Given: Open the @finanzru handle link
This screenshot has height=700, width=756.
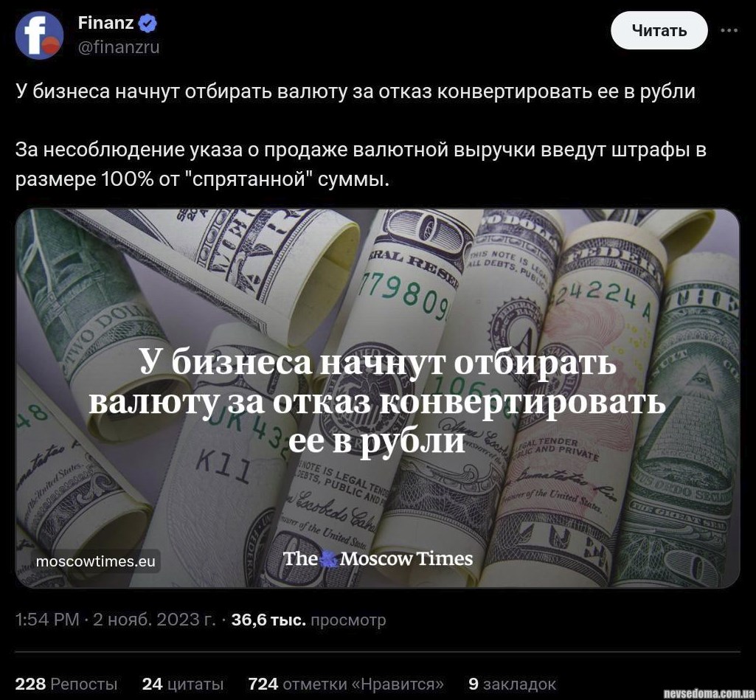Looking at the screenshot, I should (x=119, y=47).
